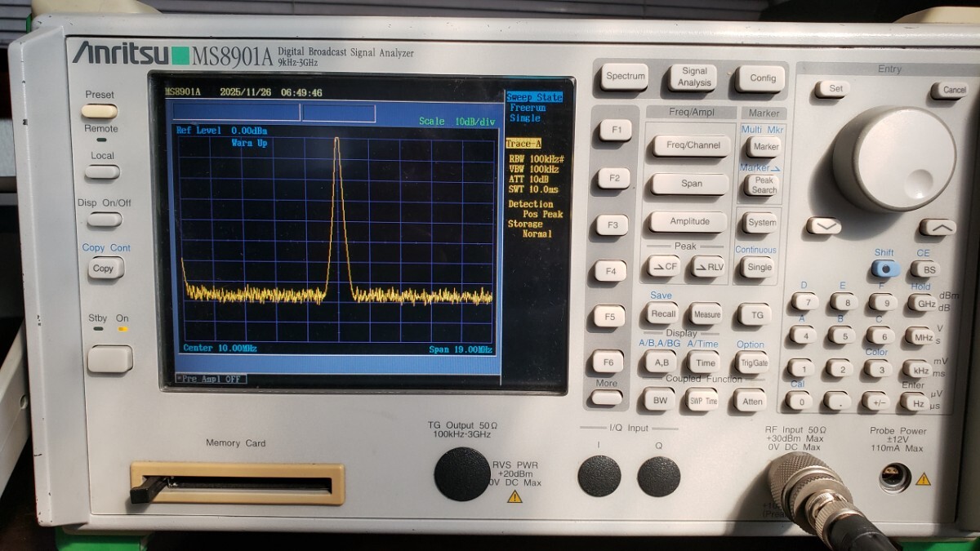980x551 pixels.
Task: Hit the Copy button
Action: 105,268
